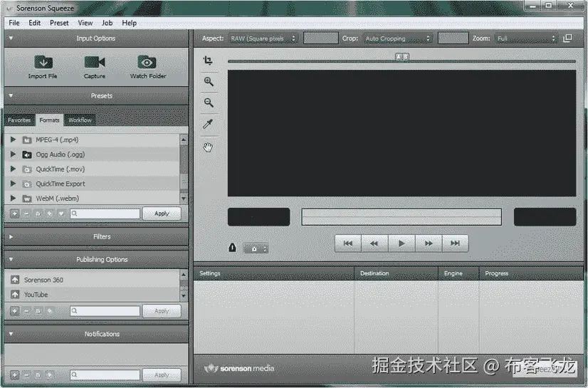Click Apply in the Publishing Options panel

tap(162, 311)
